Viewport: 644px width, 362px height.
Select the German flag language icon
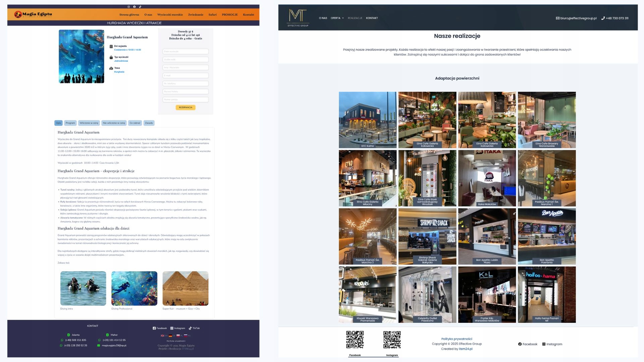coord(170,336)
